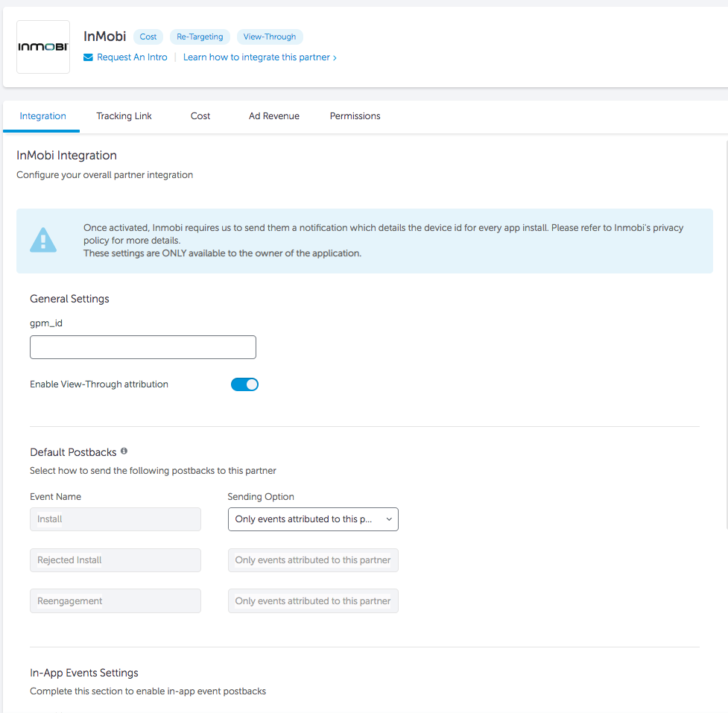The width and height of the screenshot is (728, 713).
Task: Click the Reengagement event name field
Action: [115, 601]
